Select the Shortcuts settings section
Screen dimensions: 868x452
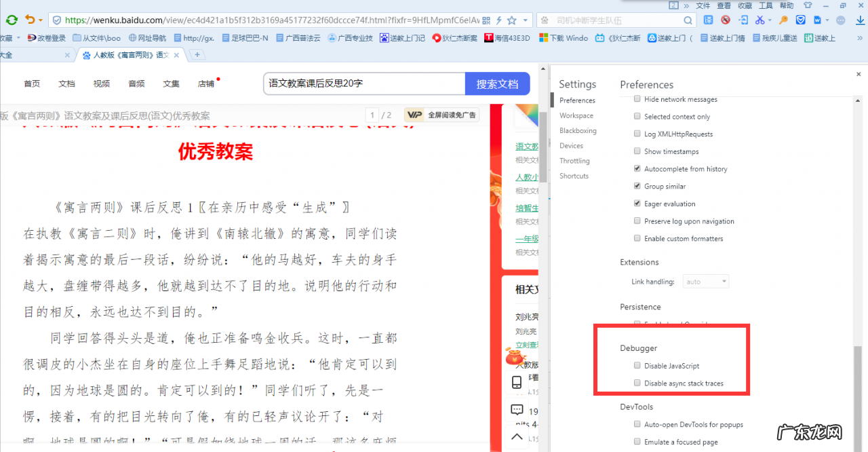point(574,176)
